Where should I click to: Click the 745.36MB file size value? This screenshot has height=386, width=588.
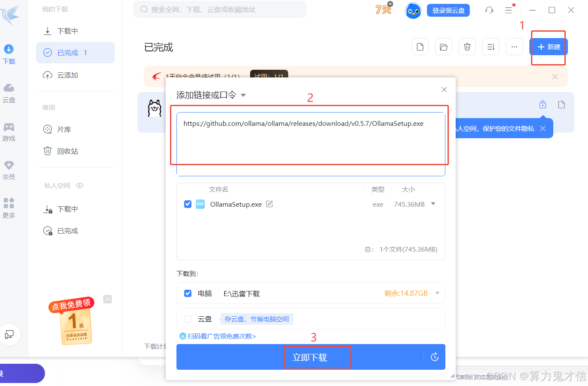(409, 205)
